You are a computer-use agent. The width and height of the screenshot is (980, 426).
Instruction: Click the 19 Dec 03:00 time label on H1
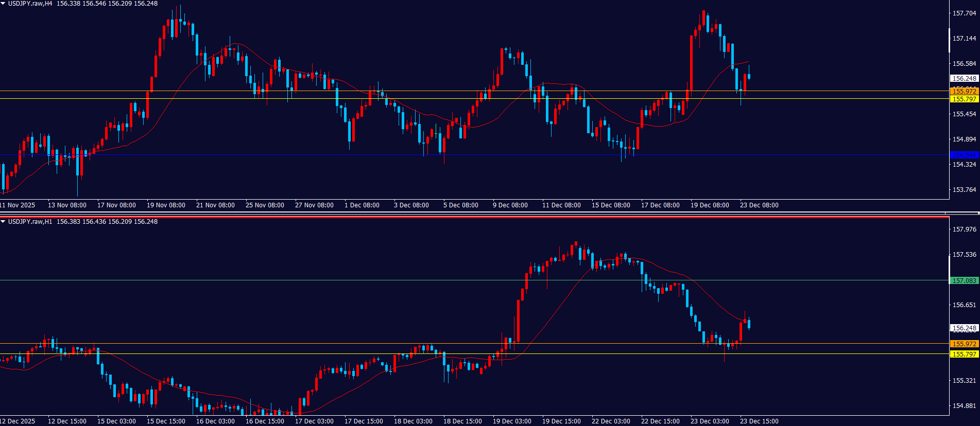tap(512, 421)
